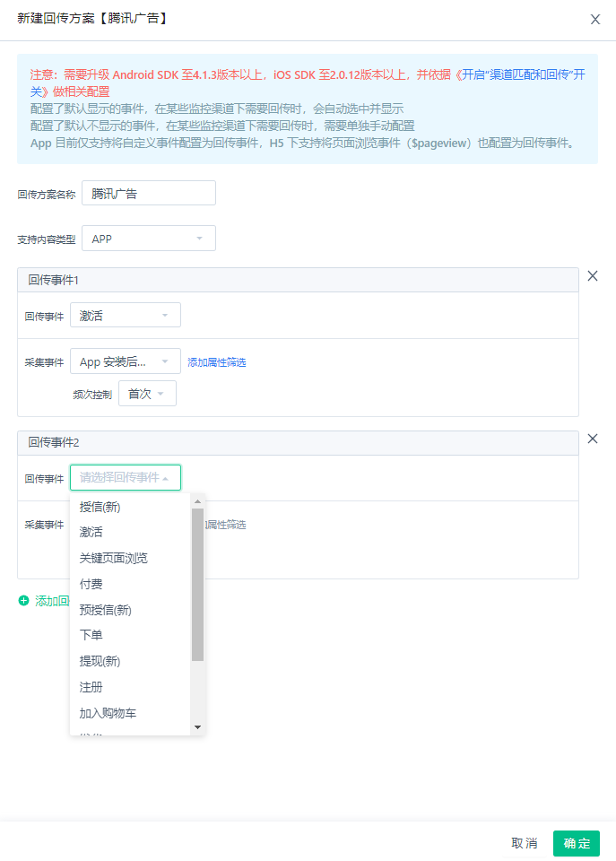Choose 关键页面浏览 from the list
Image resolution: width=616 pixels, height=861 pixels.
pos(130,559)
